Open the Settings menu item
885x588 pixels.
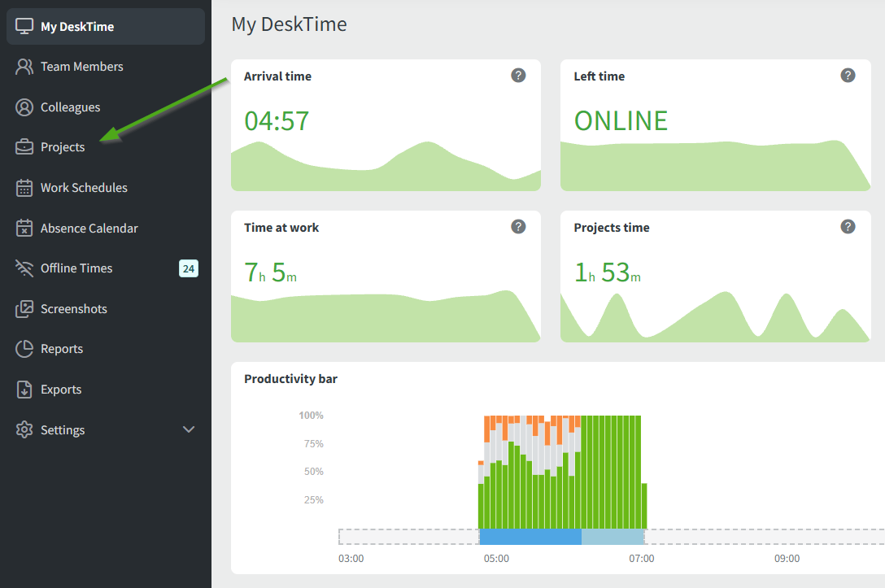point(63,430)
